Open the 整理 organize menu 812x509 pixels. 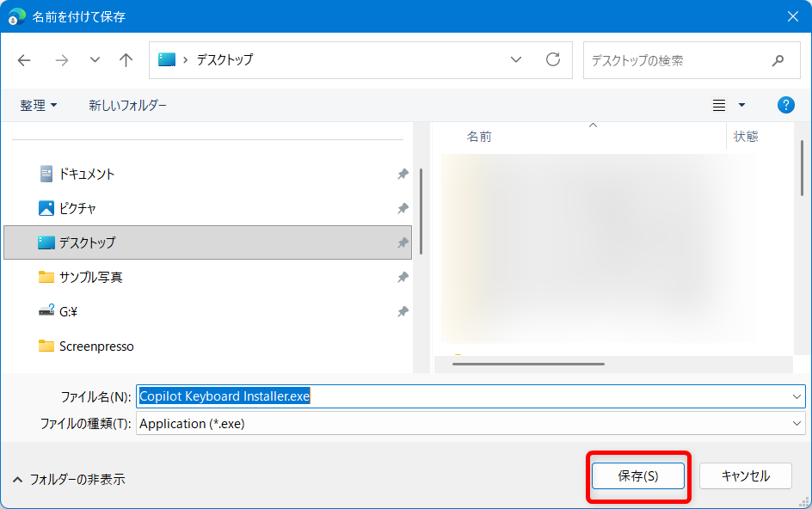pos(39,106)
